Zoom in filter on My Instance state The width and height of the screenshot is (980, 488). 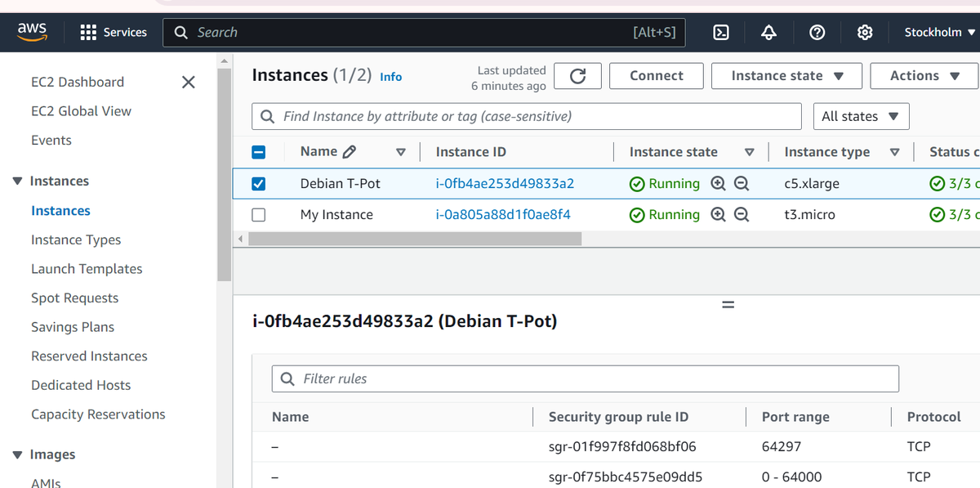[718, 215]
